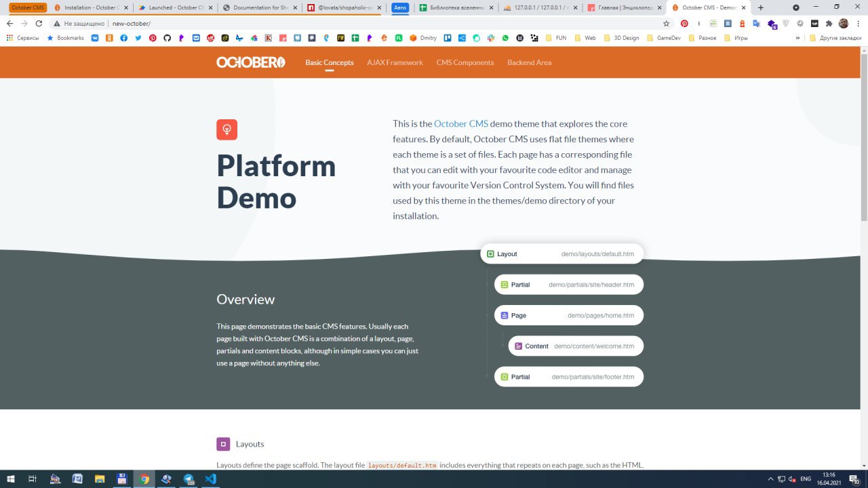Bookmark this page with the star icon
This screenshot has height=488, width=868.
[x=667, y=23]
